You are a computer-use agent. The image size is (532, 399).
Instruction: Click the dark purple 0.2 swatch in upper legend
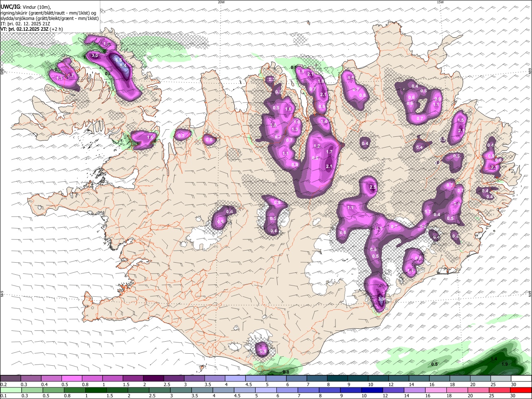click(x=10, y=378)
